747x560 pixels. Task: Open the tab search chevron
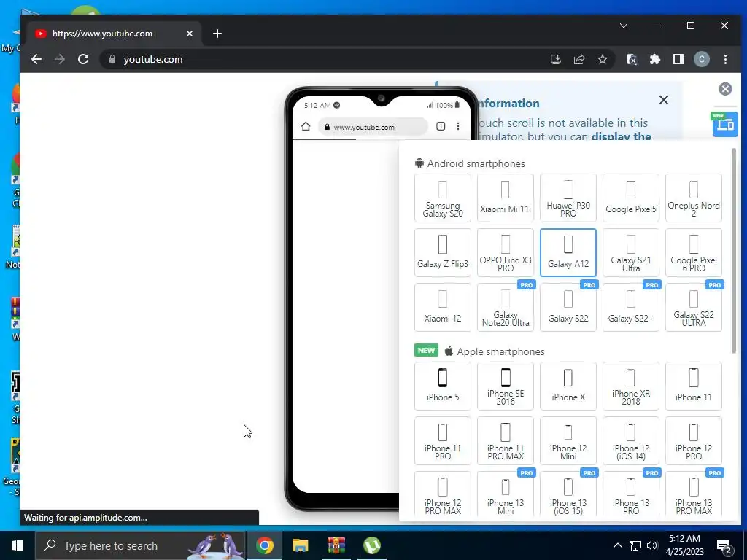[x=624, y=26]
